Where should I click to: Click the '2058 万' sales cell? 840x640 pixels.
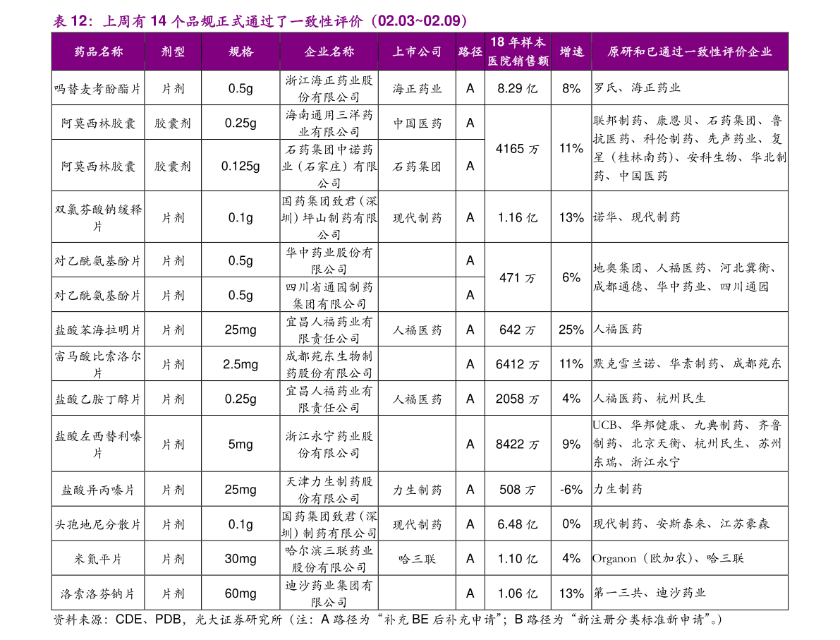(518, 399)
